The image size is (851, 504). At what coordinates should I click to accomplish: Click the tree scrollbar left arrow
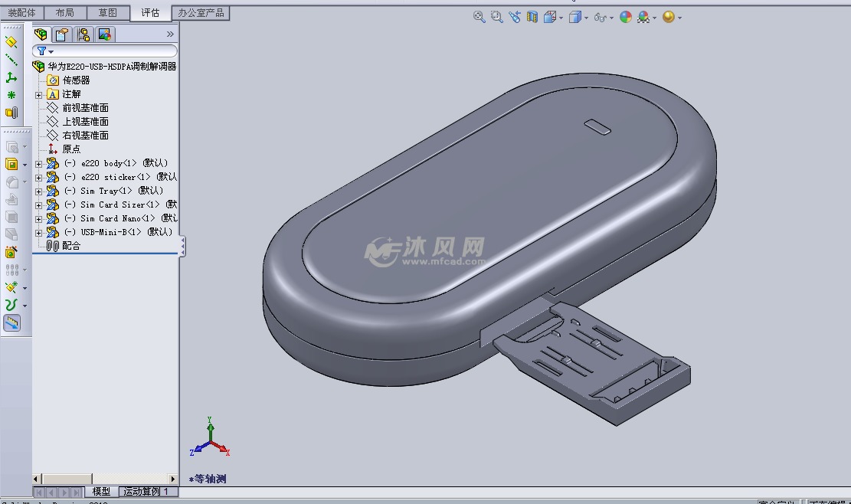(x=36, y=479)
